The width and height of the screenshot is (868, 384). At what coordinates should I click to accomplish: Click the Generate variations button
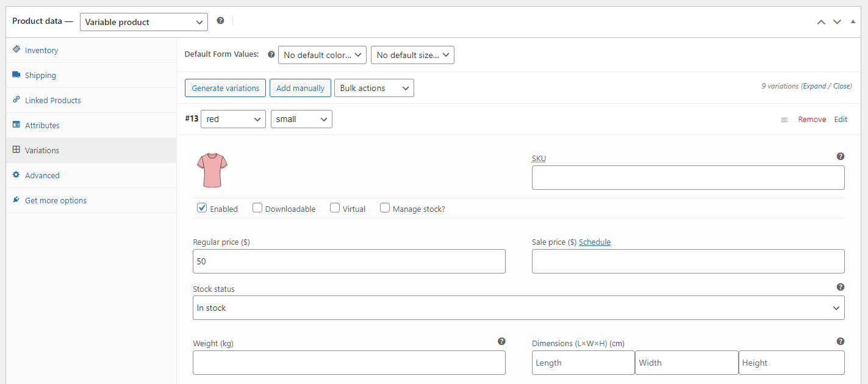click(x=226, y=88)
